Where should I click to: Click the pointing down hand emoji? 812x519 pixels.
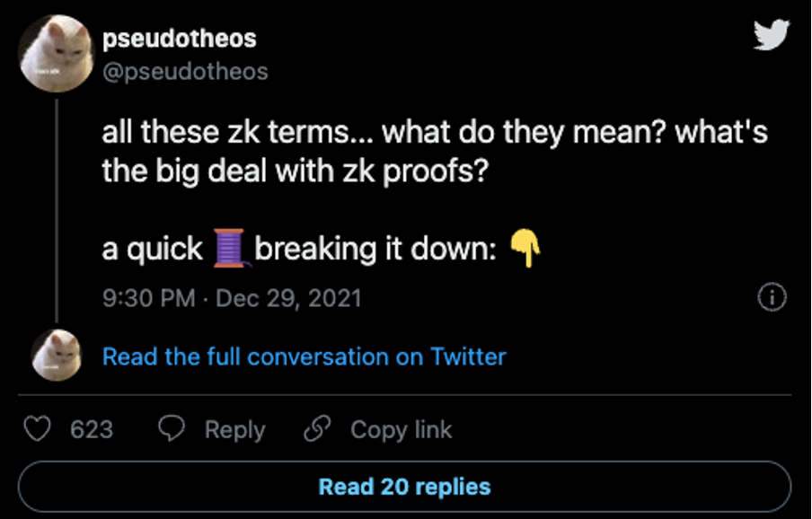tap(525, 248)
